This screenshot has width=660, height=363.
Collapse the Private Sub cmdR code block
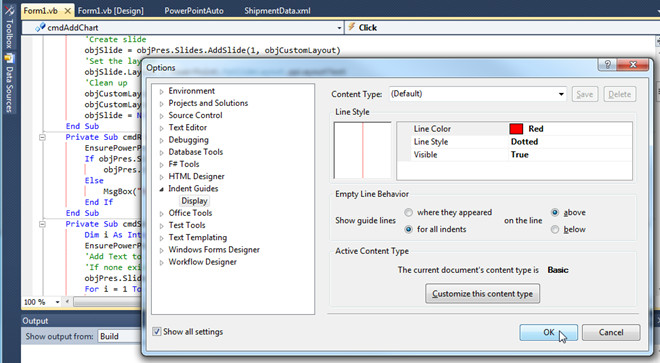point(42,137)
